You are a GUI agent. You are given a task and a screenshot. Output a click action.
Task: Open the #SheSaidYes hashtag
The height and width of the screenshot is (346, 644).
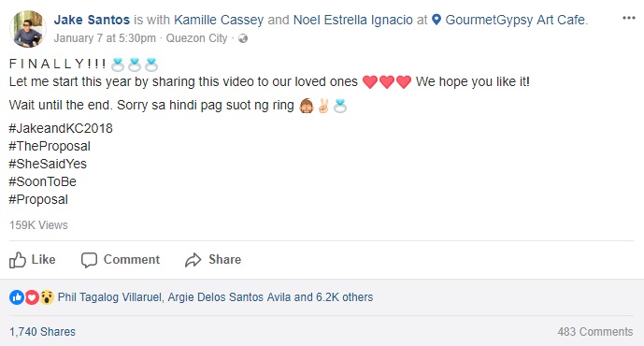48,164
